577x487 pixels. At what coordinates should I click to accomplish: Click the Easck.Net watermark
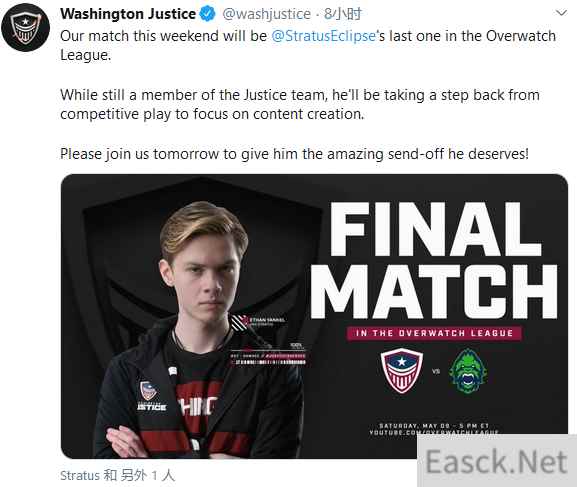point(496,462)
